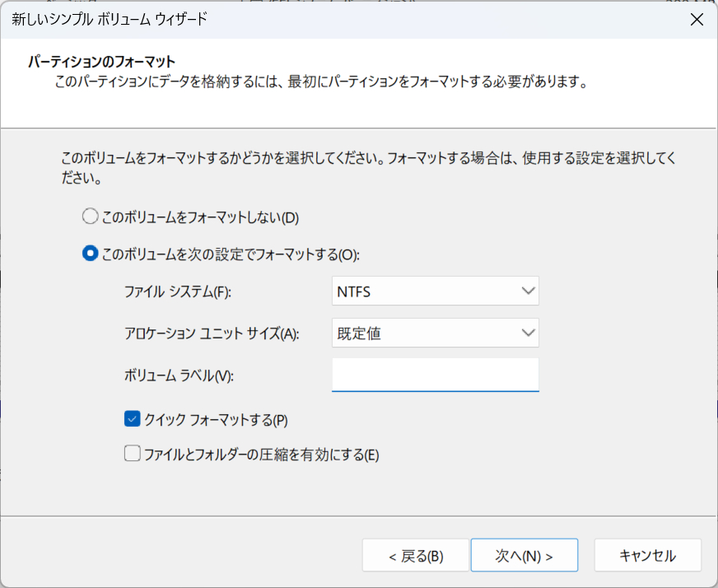Click the キャンセル button

647,555
